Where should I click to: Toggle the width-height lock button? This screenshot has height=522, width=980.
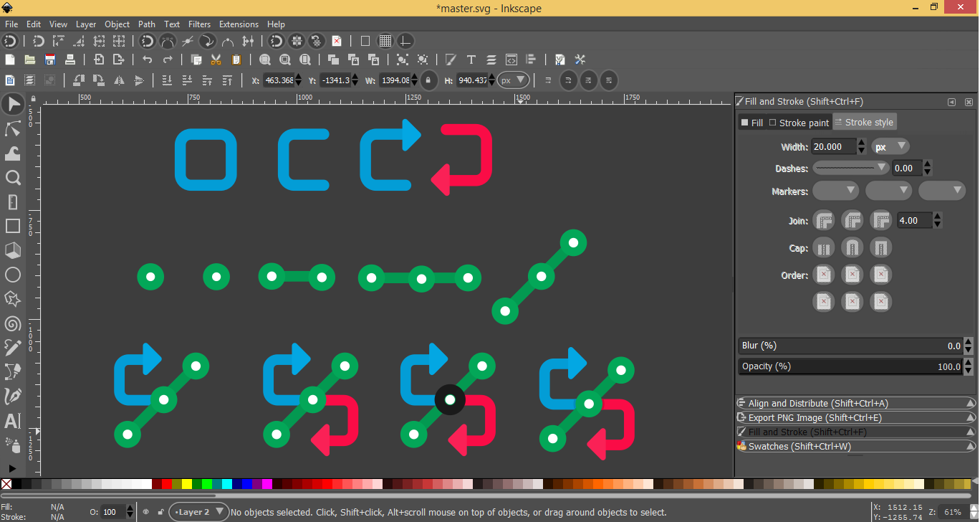[428, 80]
